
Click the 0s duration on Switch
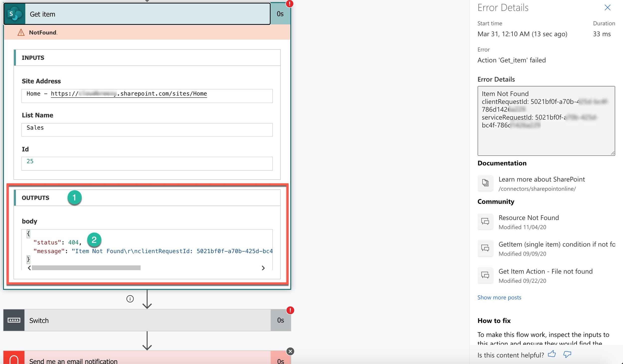click(281, 320)
